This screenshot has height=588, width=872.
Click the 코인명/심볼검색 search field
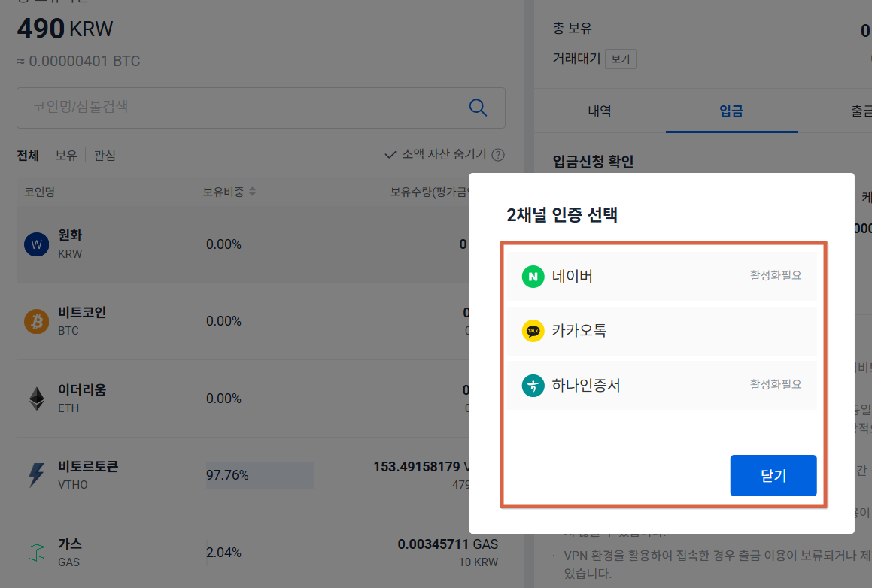[261, 108]
